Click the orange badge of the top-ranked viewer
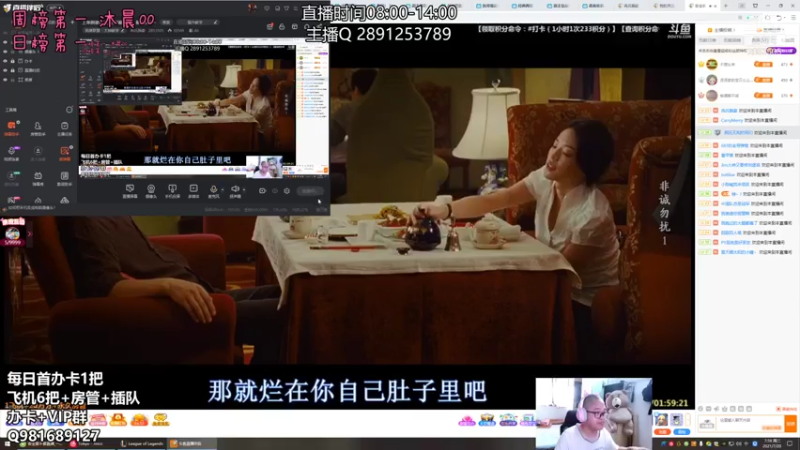 coord(763,64)
